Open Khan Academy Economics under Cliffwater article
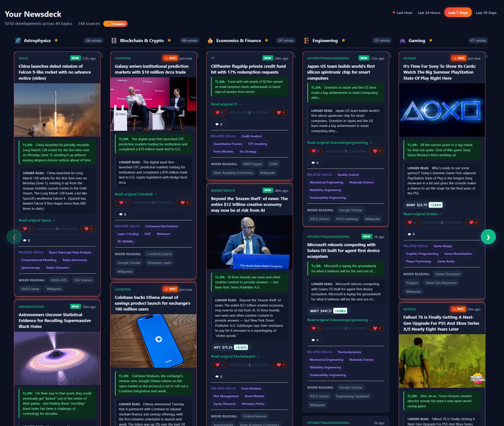This screenshot has height=426, width=504. pos(233,173)
